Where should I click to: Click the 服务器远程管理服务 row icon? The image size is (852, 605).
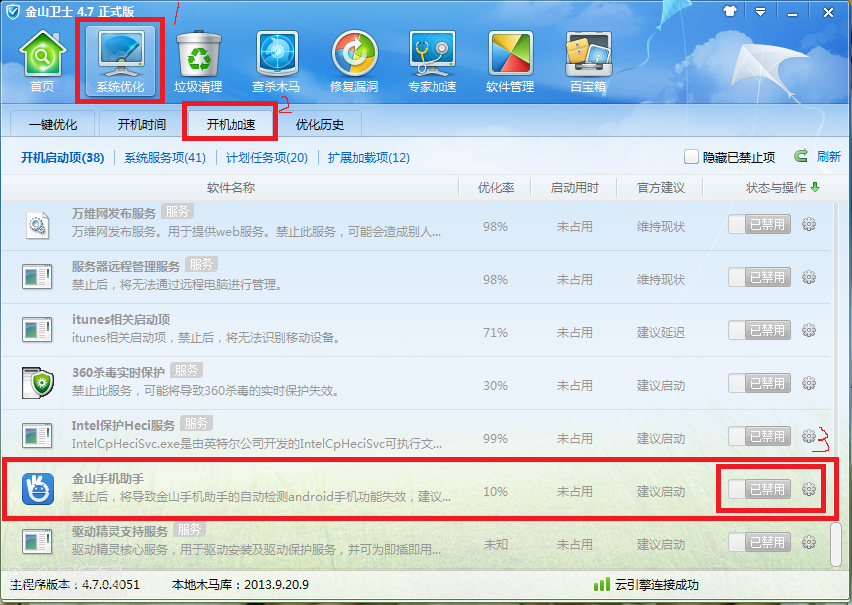pos(37,277)
